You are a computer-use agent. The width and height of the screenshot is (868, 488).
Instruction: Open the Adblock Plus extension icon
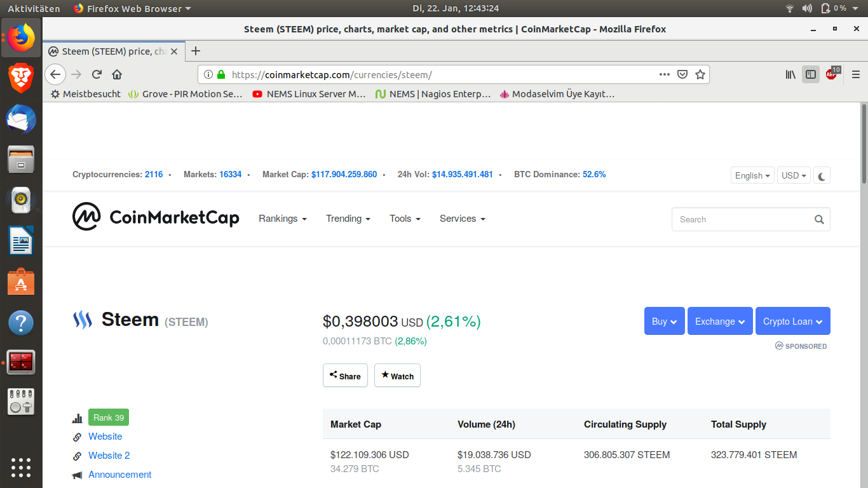(x=832, y=74)
